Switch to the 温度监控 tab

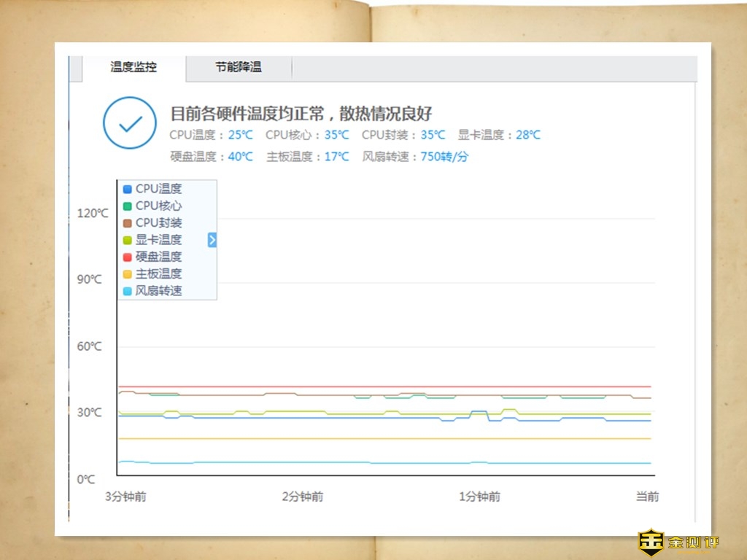tap(133, 67)
